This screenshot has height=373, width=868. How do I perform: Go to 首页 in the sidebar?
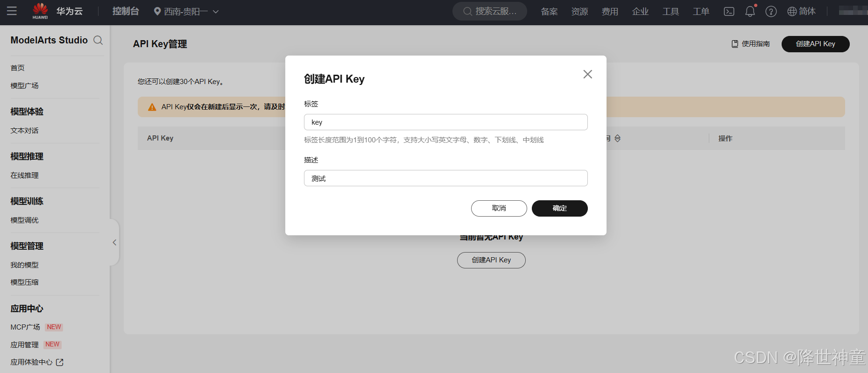click(18, 68)
